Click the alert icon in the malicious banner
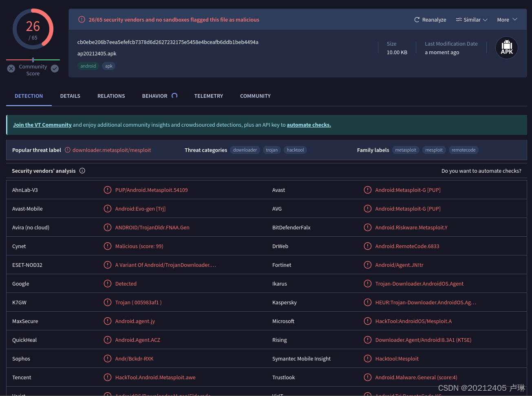Image resolution: width=532 pixels, height=396 pixels. pyautogui.click(x=82, y=19)
